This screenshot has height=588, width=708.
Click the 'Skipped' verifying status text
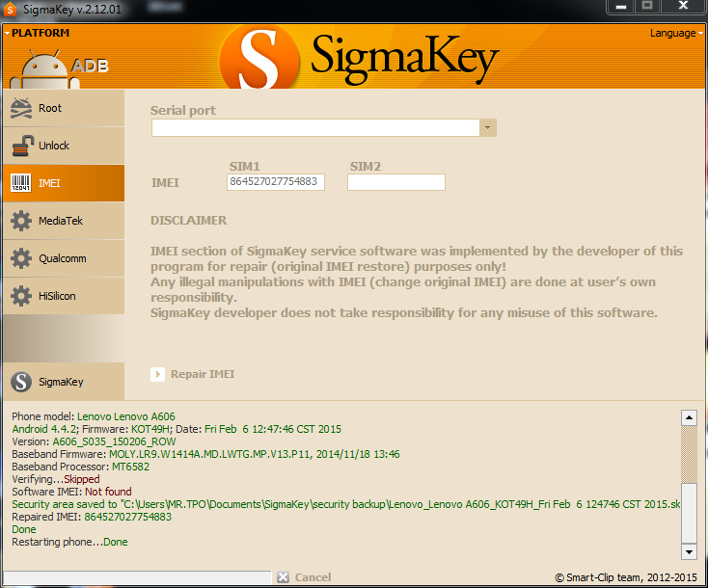tap(82, 479)
